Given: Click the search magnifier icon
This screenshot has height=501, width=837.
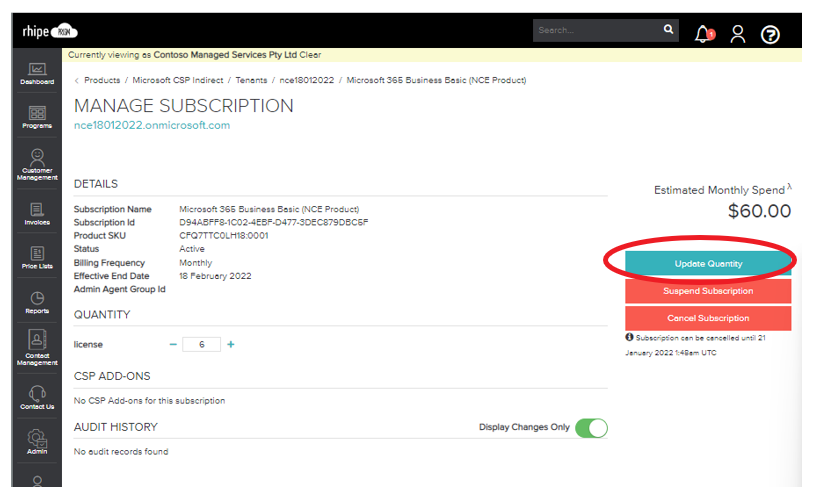Looking at the screenshot, I should (x=668, y=29).
